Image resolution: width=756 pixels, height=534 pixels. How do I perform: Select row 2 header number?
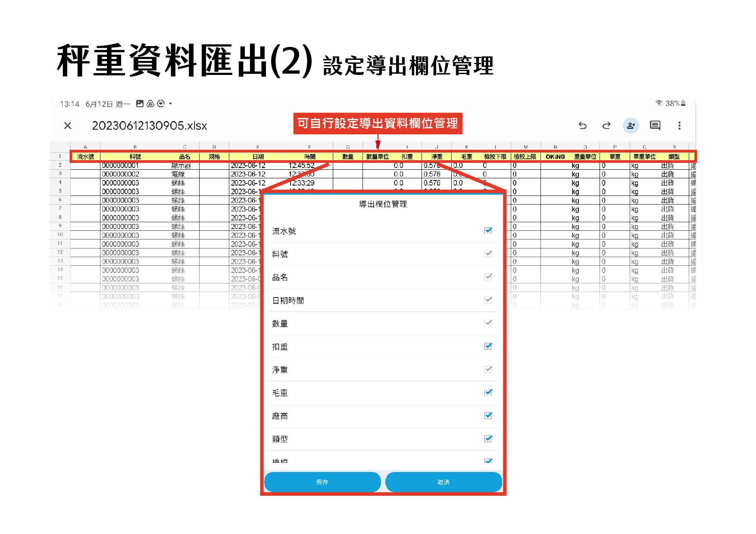click(x=60, y=165)
